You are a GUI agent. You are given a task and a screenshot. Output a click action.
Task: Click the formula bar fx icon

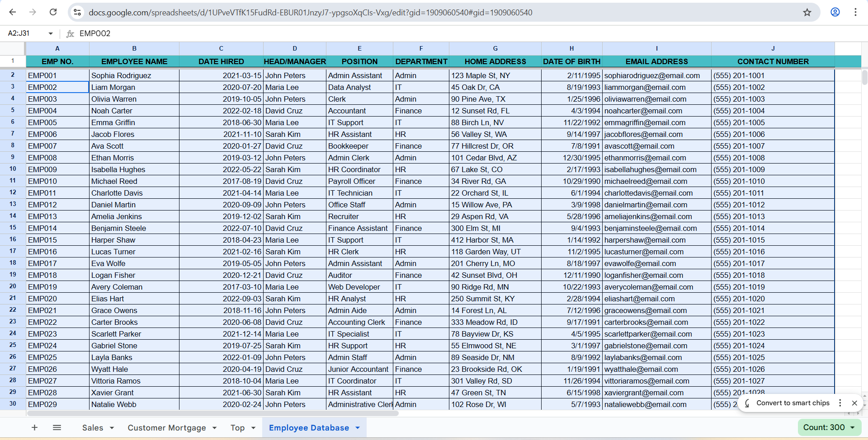coord(70,33)
